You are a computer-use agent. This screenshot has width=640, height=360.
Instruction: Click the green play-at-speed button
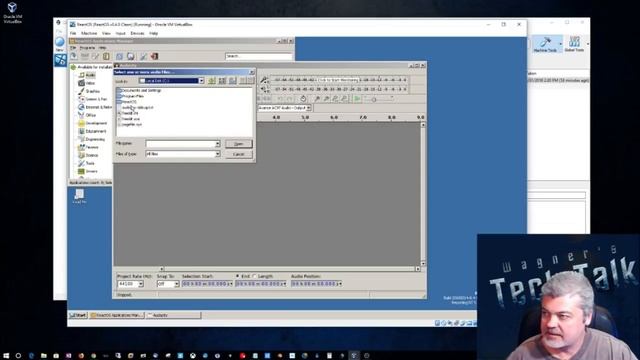pos(358,98)
